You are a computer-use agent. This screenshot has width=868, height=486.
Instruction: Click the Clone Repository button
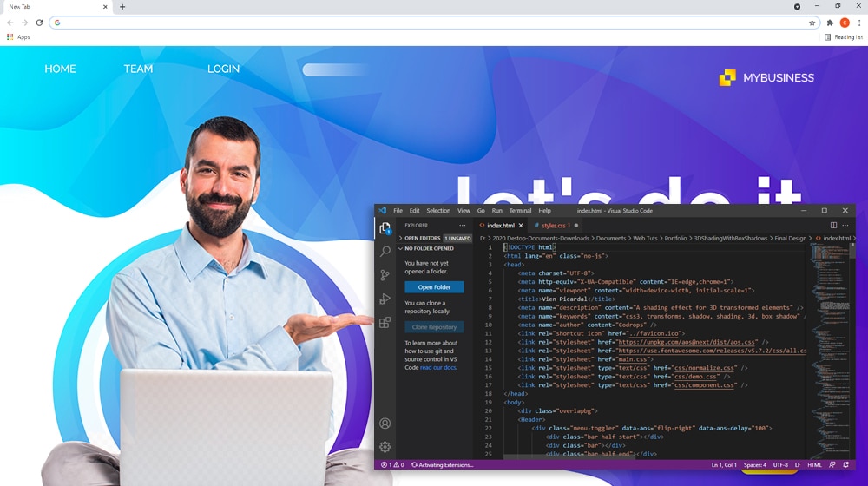coord(434,327)
